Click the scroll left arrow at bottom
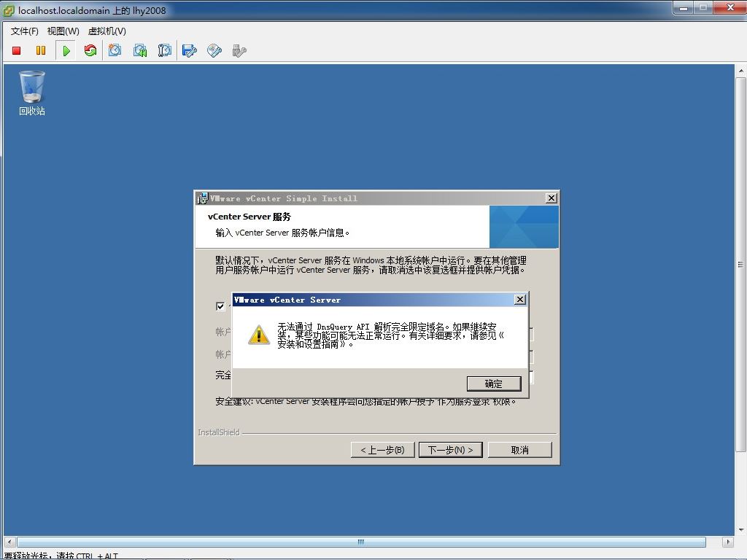This screenshot has height=560, width=747. 9,542
